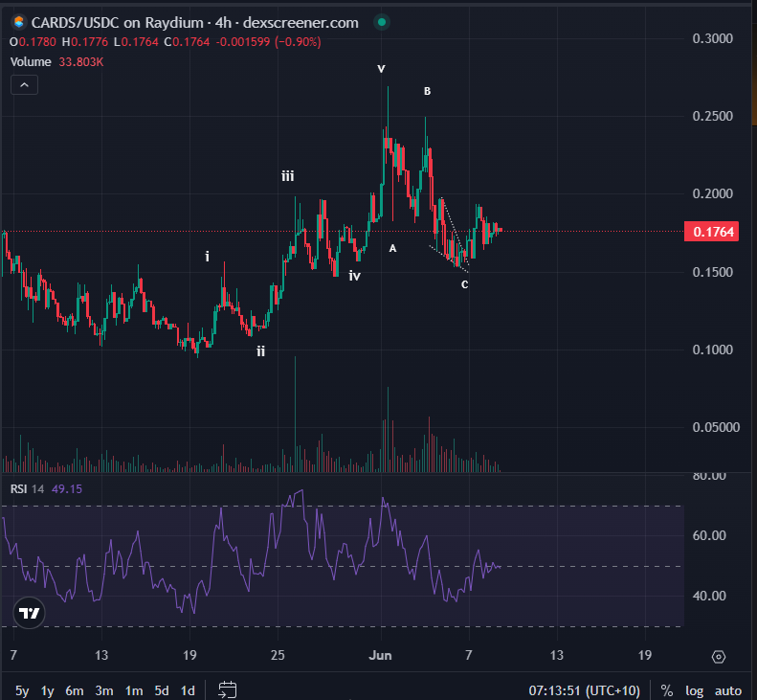Click the wave label iii on chart

click(288, 176)
